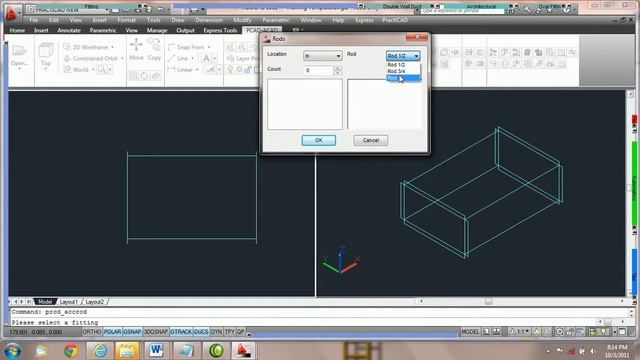The image size is (640, 360).
Task: Toggle DUCS in status bar
Action: click(201, 332)
